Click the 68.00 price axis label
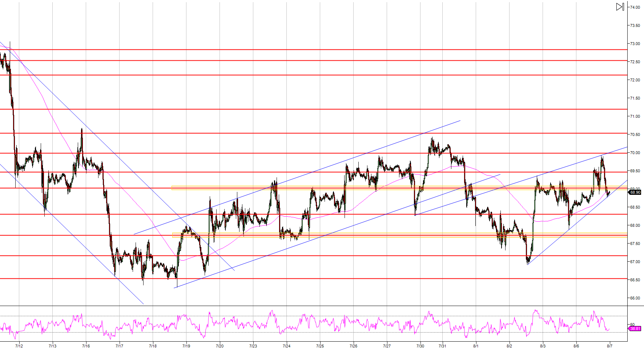644x350 pixels. point(635,225)
